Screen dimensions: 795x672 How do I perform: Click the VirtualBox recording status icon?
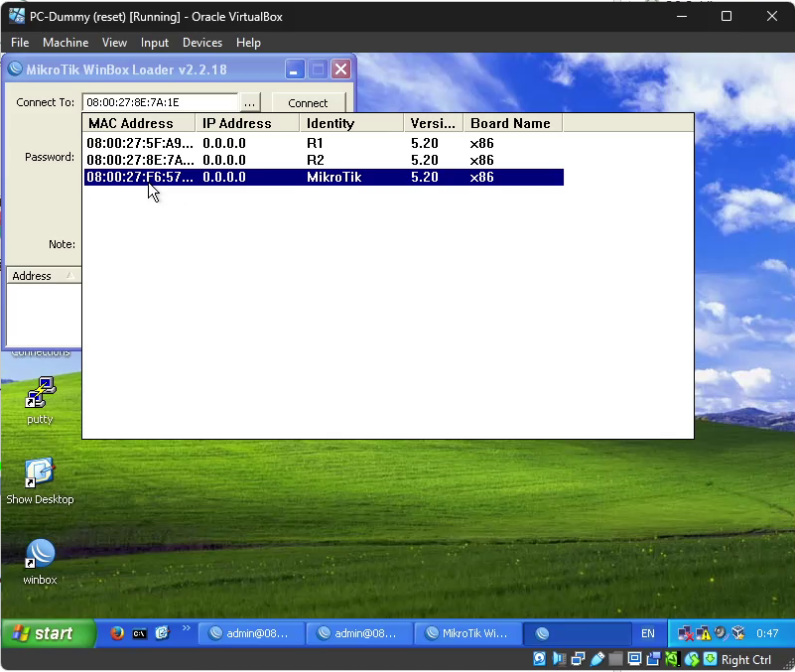pos(653,659)
